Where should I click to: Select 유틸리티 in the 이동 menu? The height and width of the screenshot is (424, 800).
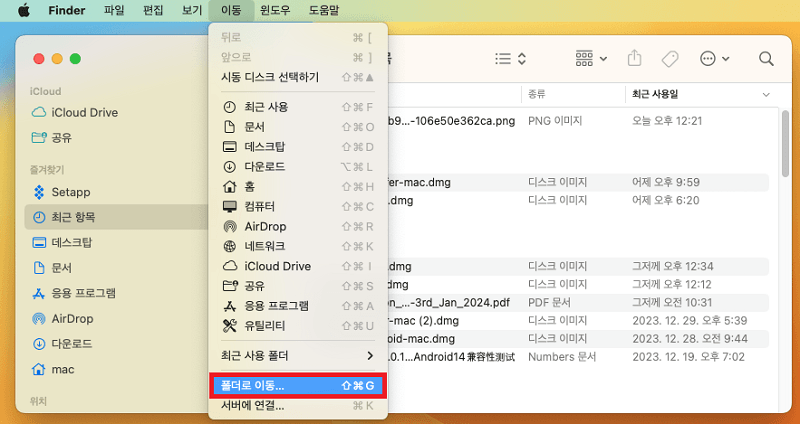pos(298,326)
